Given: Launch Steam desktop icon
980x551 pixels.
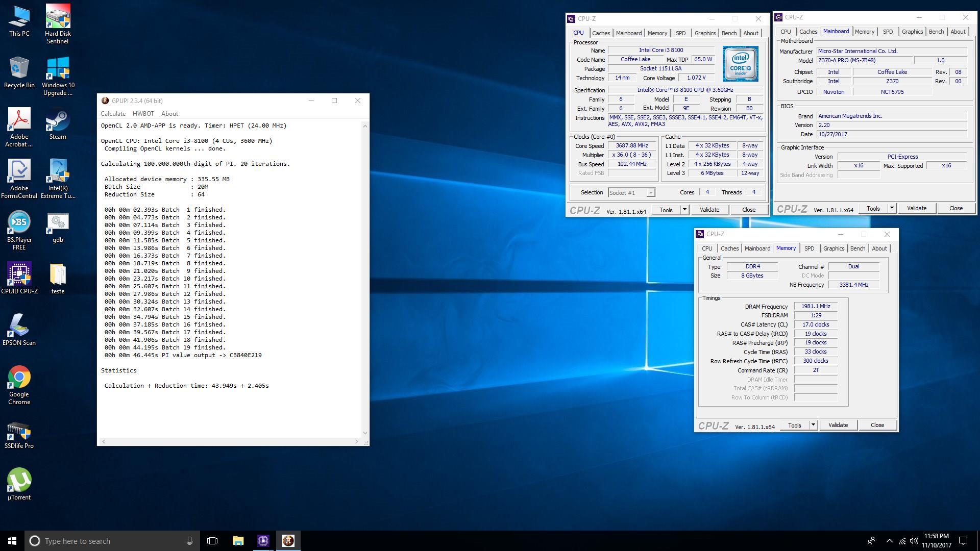Looking at the screenshot, I should pyautogui.click(x=58, y=124).
